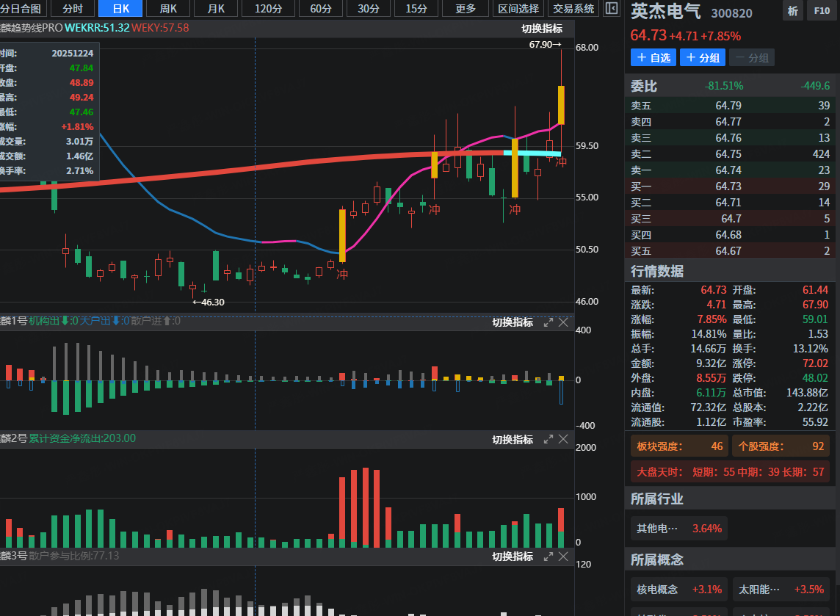Maximize the 麒麟2号 fund flow panel
This screenshot has width=840, height=616.
click(548, 439)
